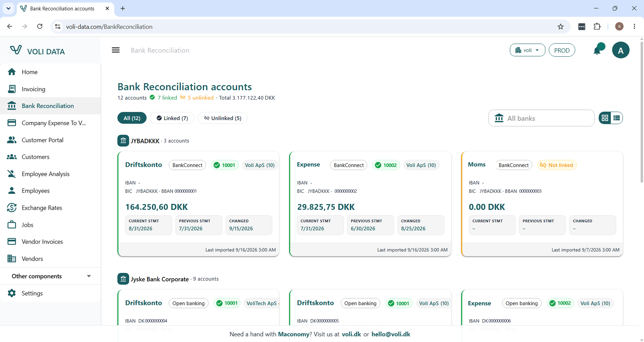Click the Jyske Bank Corporate group icon

pos(123,279)
